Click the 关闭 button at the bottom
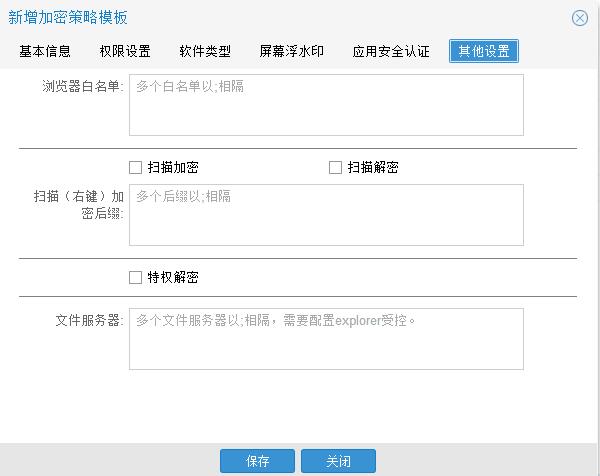This screenshot has width=600, height=476. click(337, 461)
